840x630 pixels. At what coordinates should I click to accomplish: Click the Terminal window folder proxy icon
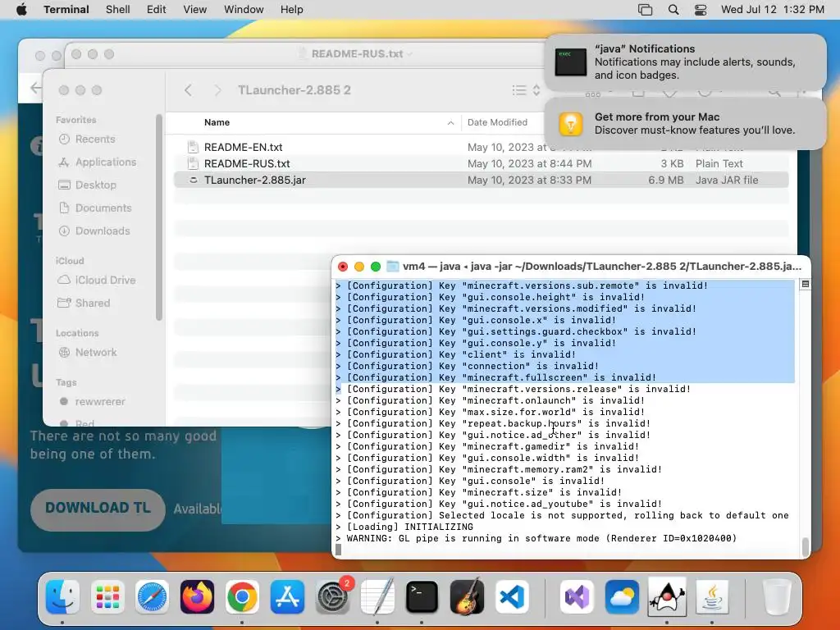click(393, 267)
